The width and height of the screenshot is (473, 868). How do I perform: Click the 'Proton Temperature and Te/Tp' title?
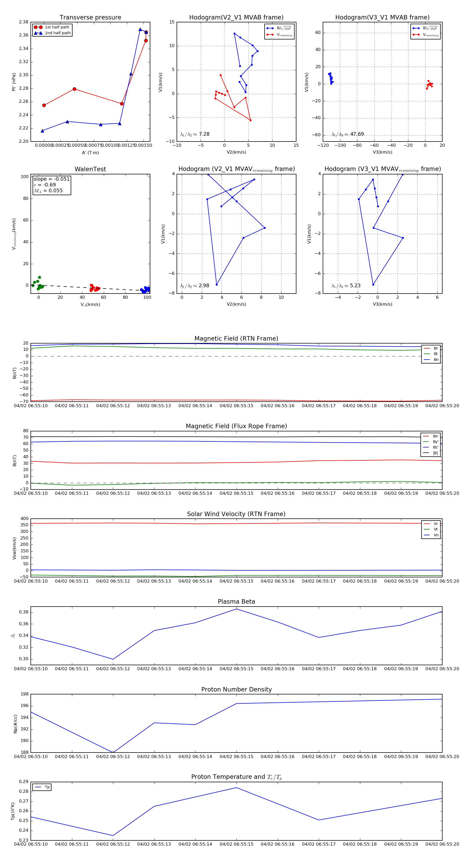[x=236, y=777]
